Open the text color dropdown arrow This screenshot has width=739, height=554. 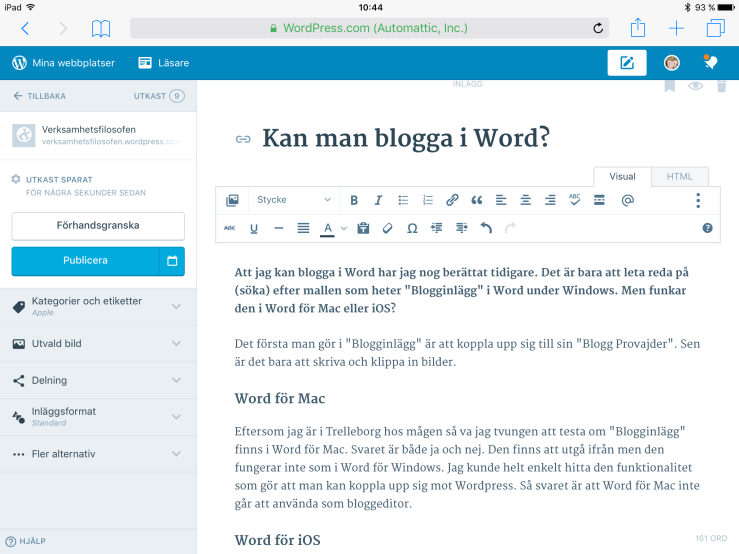tap(344, 229)
